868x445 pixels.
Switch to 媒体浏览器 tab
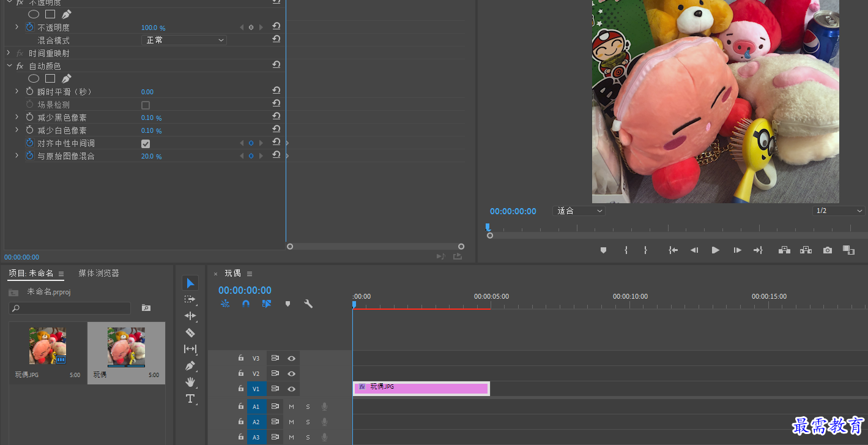[98, 273]
